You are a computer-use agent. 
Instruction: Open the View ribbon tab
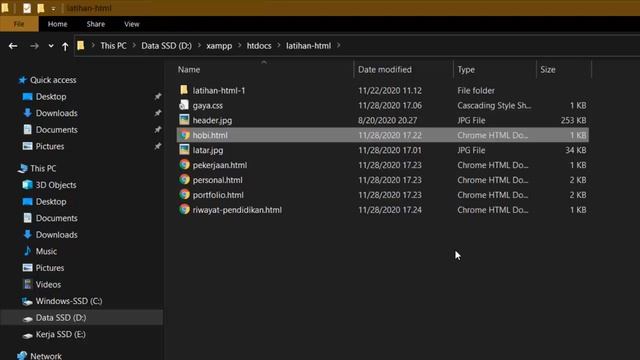pyautogui.click(x=131, y=24)
